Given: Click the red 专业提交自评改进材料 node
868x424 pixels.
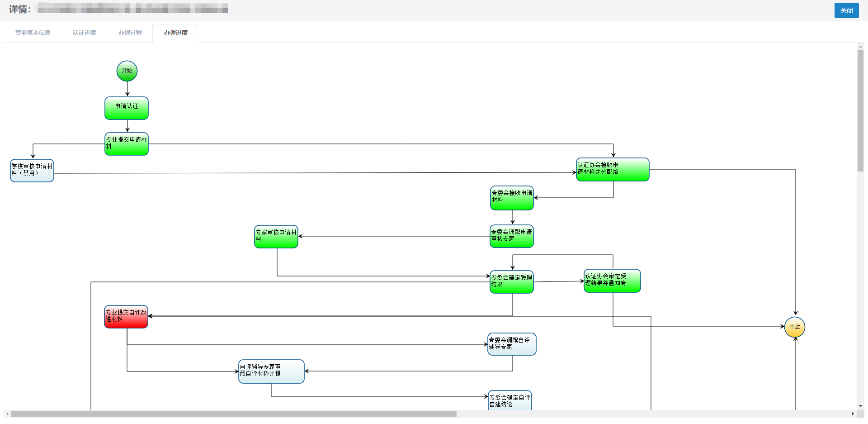Looking at the screenshot, I should click(x=126, y=317).
